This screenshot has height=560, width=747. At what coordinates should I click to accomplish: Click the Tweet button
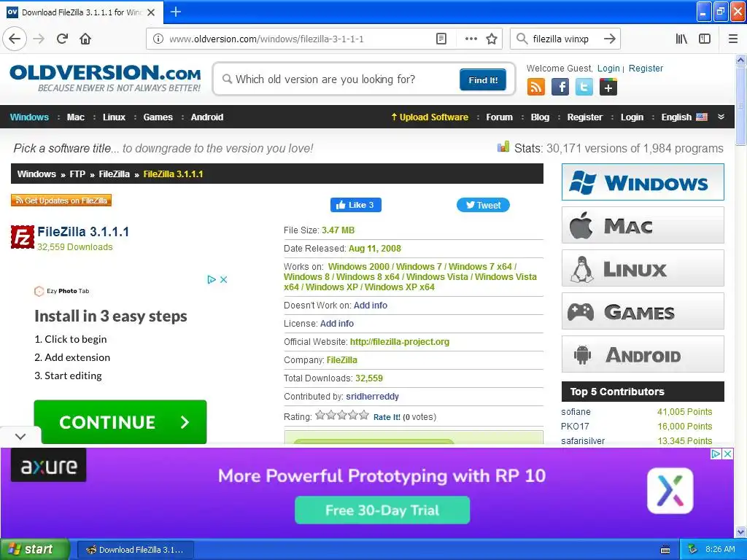[x=483, y=205]
